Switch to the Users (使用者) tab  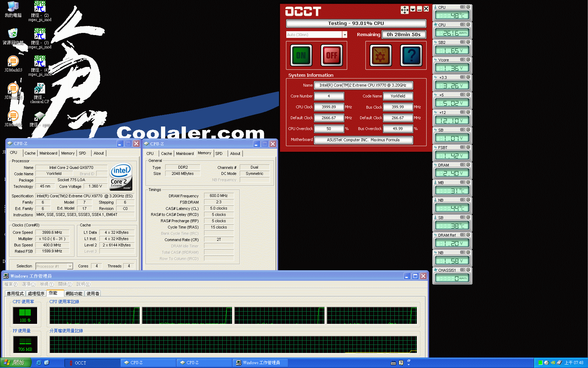(x=93, y=294)
